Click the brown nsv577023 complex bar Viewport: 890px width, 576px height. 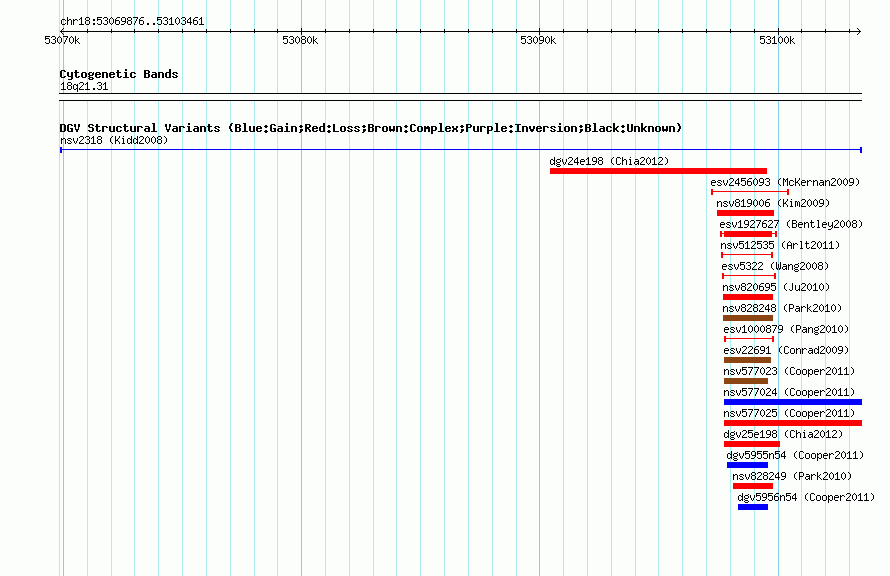(746, 381)
